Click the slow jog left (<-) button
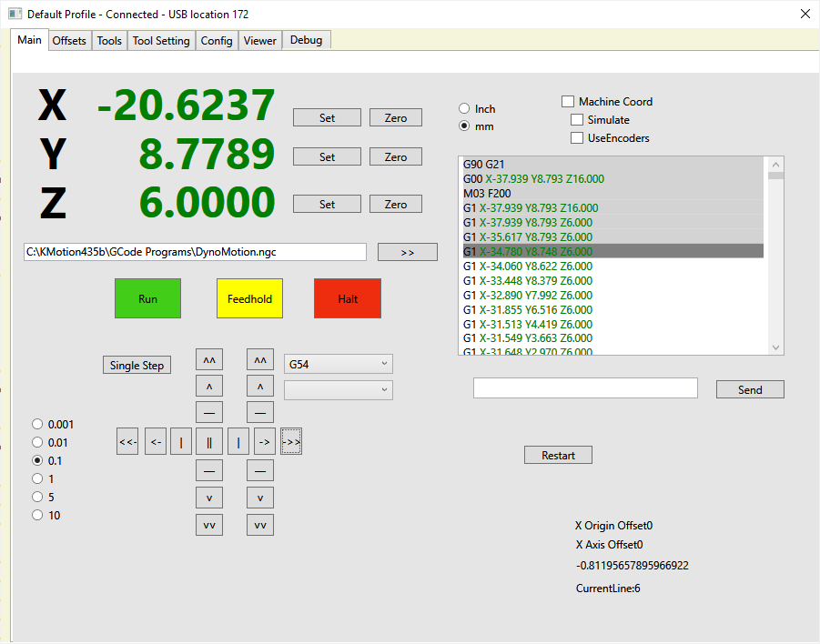This screenshot has height=644, width=820. coord(156,442)
